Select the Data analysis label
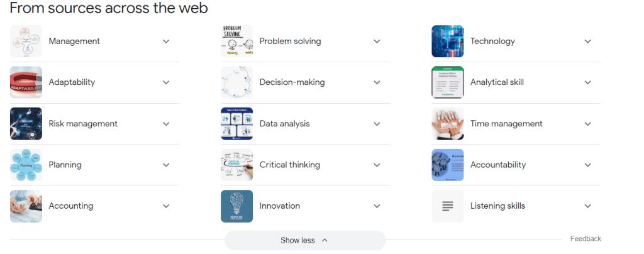This screenshot has height=254, width=644. (284, 124)
